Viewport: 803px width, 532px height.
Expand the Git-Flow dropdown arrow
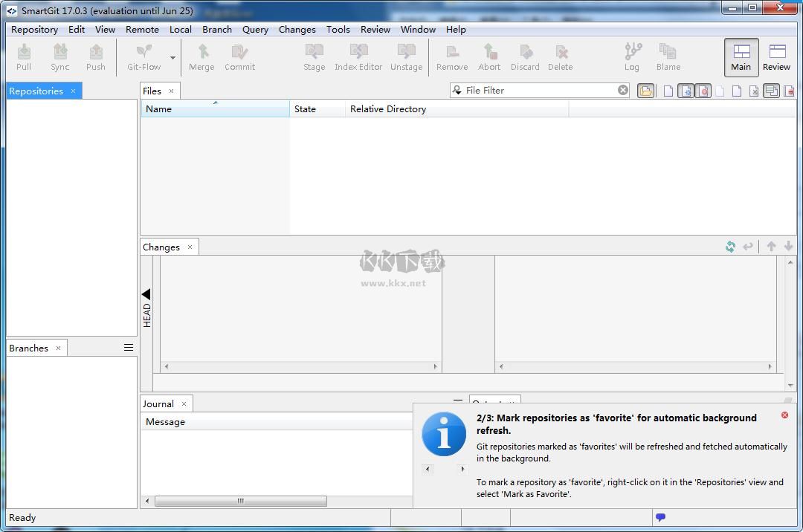tap(173, 58)
